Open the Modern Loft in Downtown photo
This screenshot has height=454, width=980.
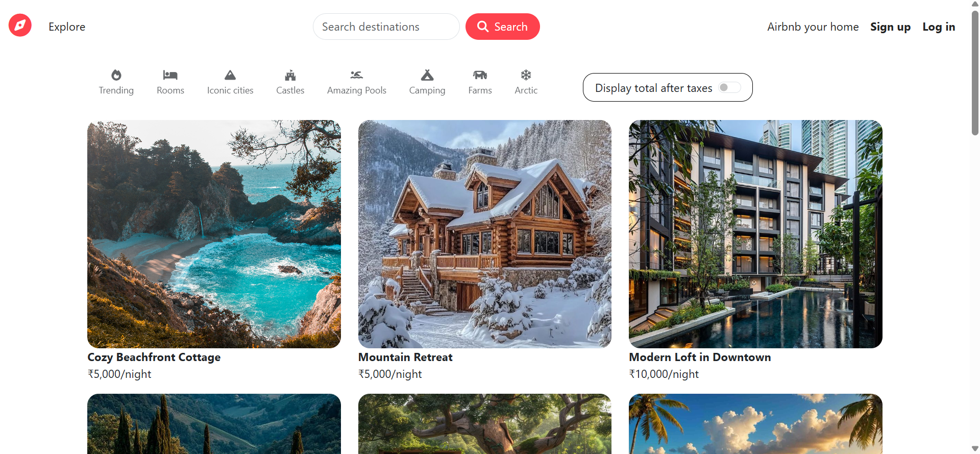[x=755, y=234]
